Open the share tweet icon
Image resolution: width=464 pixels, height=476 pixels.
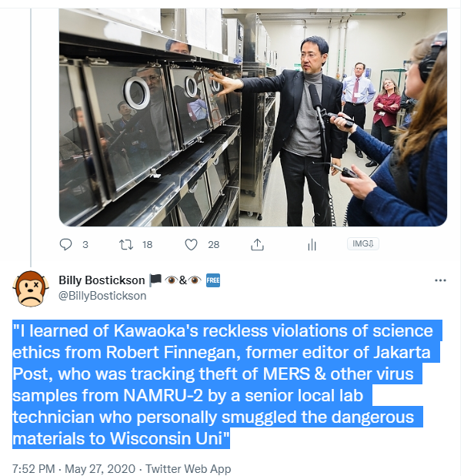coord(258,244)
